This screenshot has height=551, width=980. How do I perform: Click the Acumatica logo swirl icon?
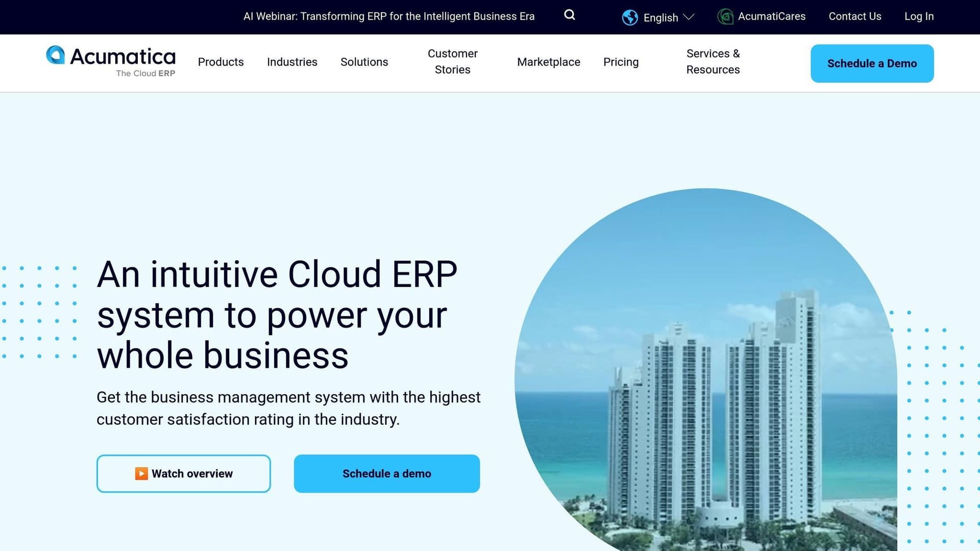pos(56,55)
